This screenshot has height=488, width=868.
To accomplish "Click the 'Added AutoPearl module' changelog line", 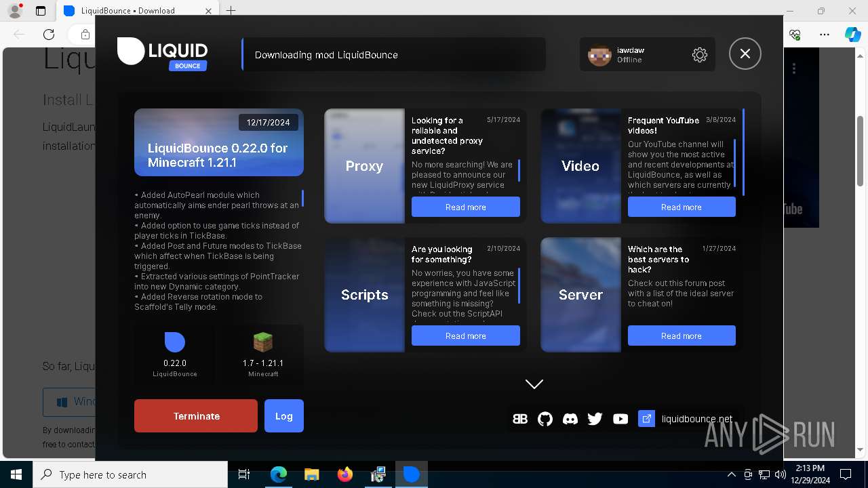I will point(216,205).
